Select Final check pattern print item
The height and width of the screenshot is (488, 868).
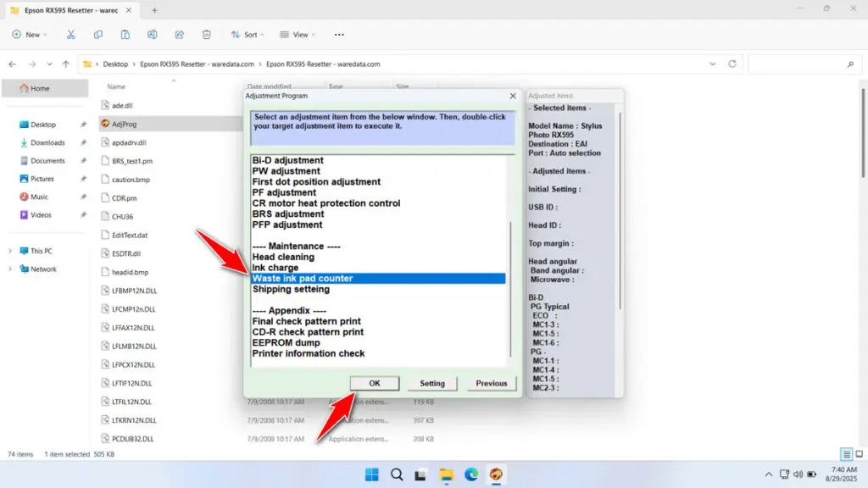(306, 321)
